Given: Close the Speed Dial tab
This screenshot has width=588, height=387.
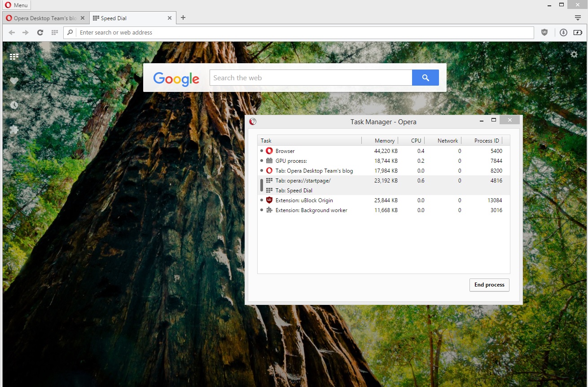Looking at the screenshot, I should click(170, 18).
